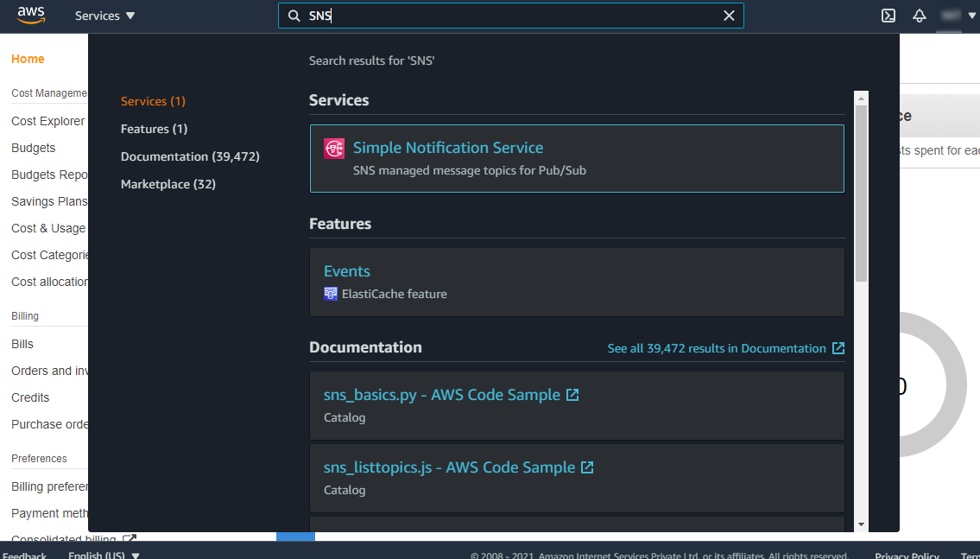Clear the search box with the X icon

[729, 16]
